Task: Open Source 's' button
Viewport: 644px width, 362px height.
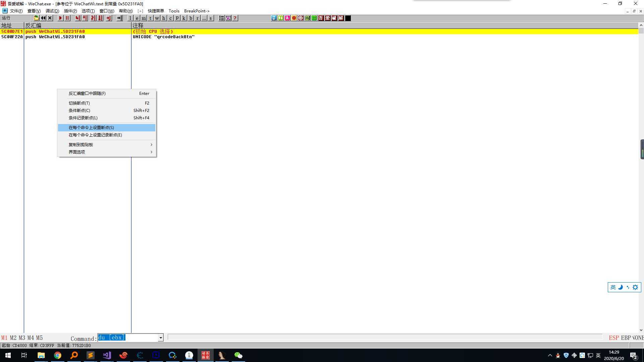Action: pos(211,18)
